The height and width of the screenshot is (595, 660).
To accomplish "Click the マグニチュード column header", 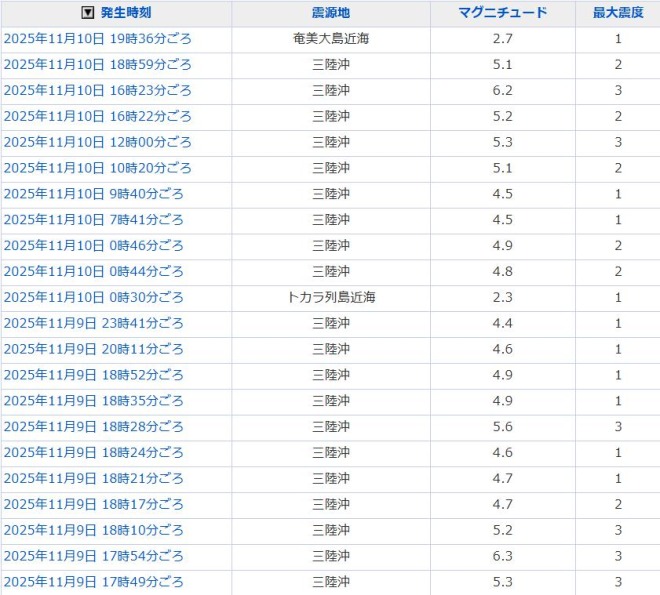I will point(503,13).
